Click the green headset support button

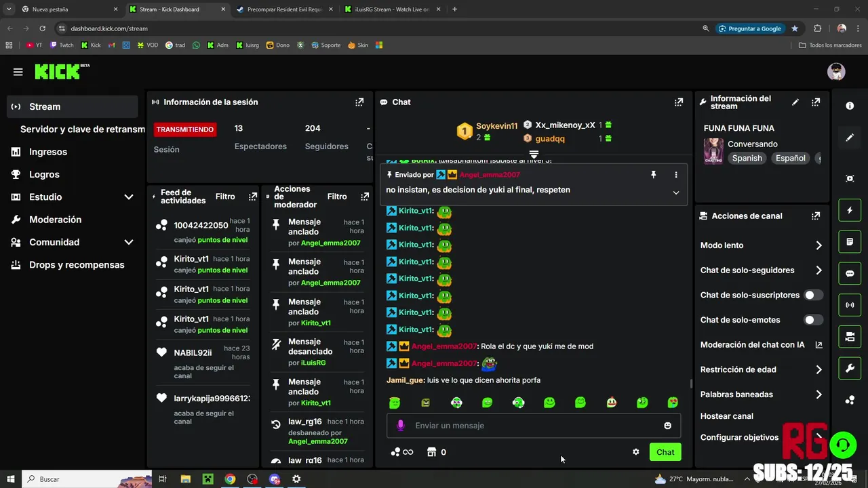click(x=842, y=445)
